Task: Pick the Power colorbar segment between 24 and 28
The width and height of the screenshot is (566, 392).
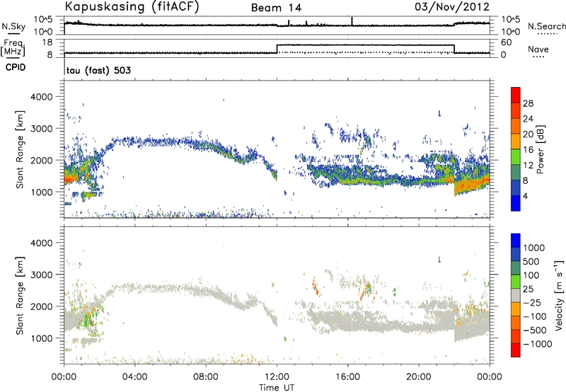Action: (516, 110)
